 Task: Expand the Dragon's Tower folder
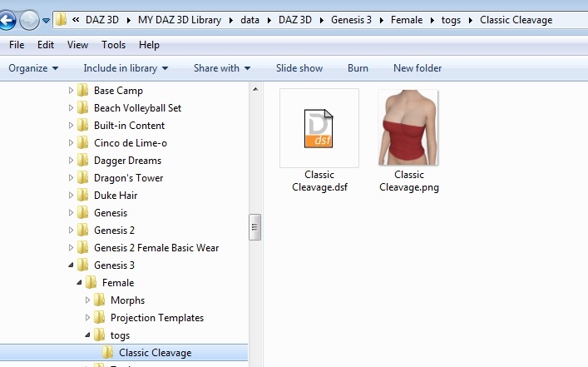tap(71, 178)
